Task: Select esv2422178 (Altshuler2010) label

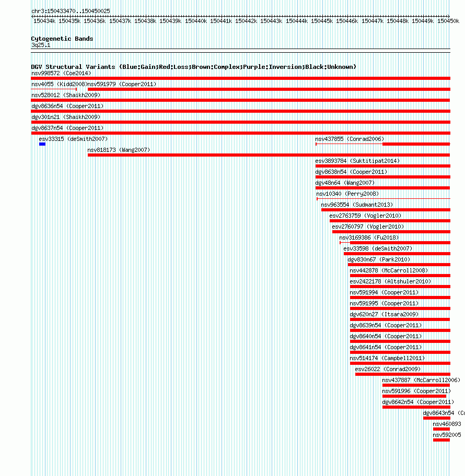Action: (x=390, y=281)
